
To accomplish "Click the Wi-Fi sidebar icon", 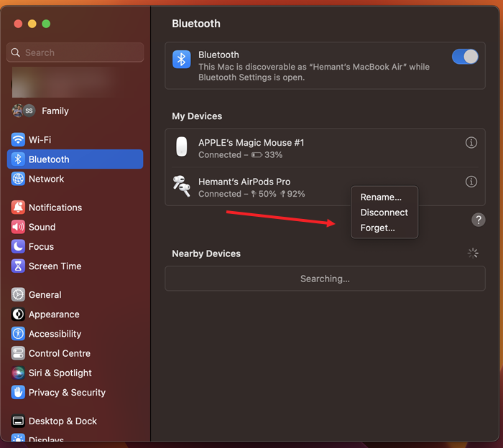I will click(x=18, y=140).
